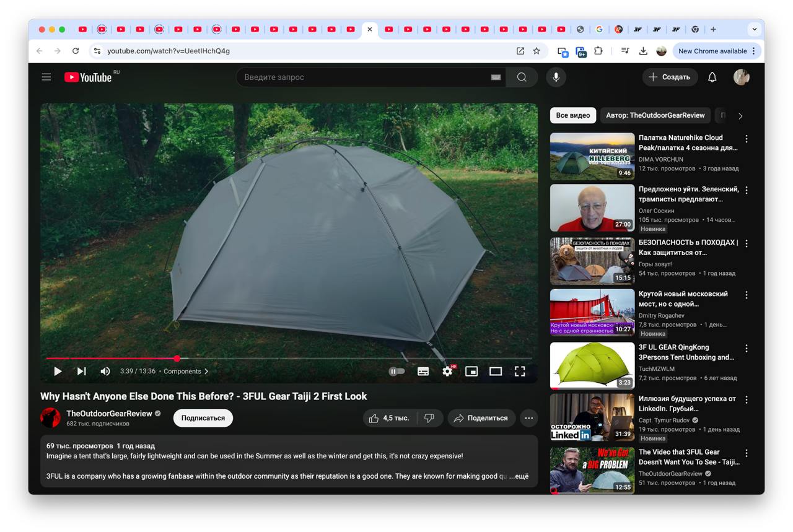
Task: Play the video
Action: coord(58,372)
